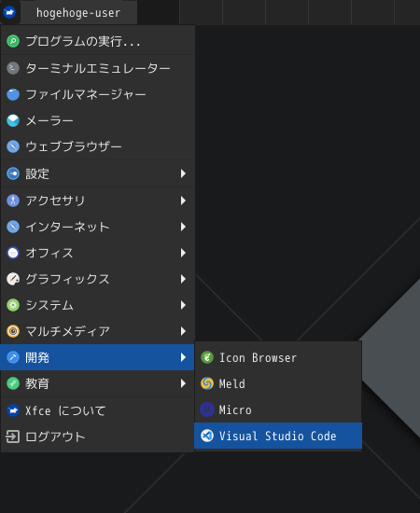This screenshot has width=420, height=513.
Task: Expand the マルチメディア submenu arrow
Action: coord(183,331)
